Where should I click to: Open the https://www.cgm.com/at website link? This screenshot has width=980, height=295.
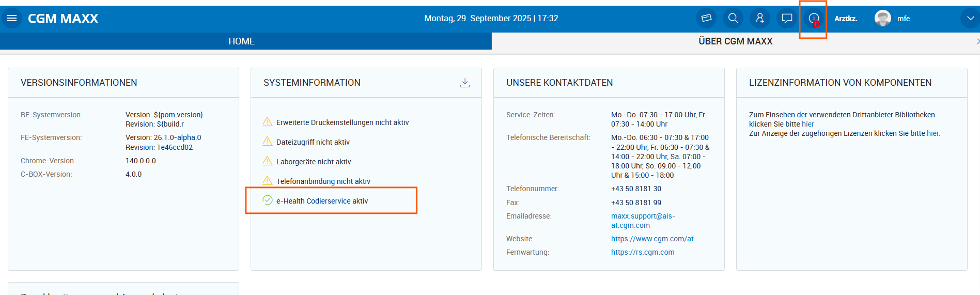tap(652, 239)
